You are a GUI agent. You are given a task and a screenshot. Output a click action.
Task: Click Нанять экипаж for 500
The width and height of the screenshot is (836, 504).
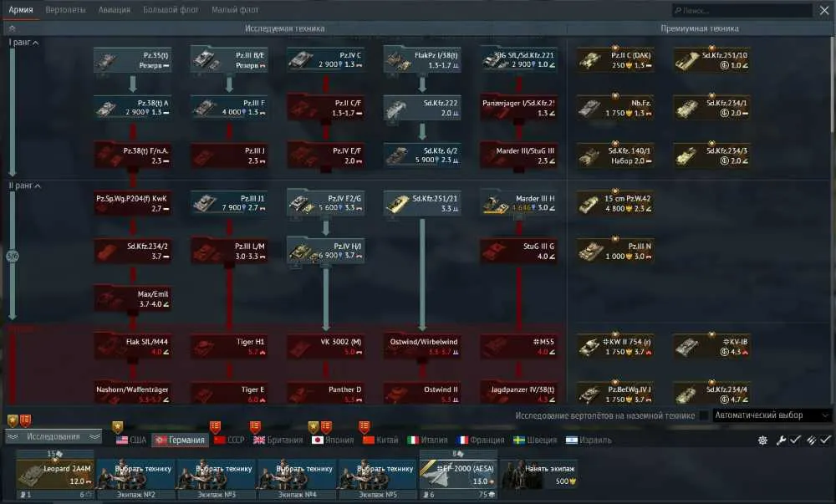[539, 474]
